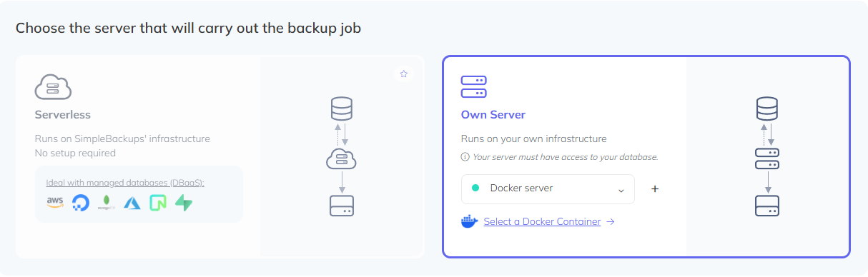This screenshot has height=277, width=868.
Task: Click the green status dot in server dropdown
Action: click(x=475, y=188)
